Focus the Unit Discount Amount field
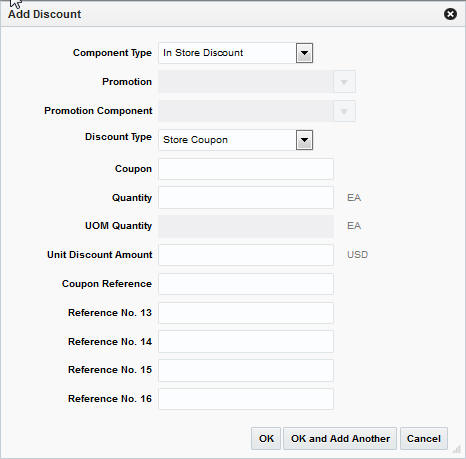This screenshot has width=466, height=459. click(x=246, y=255)
